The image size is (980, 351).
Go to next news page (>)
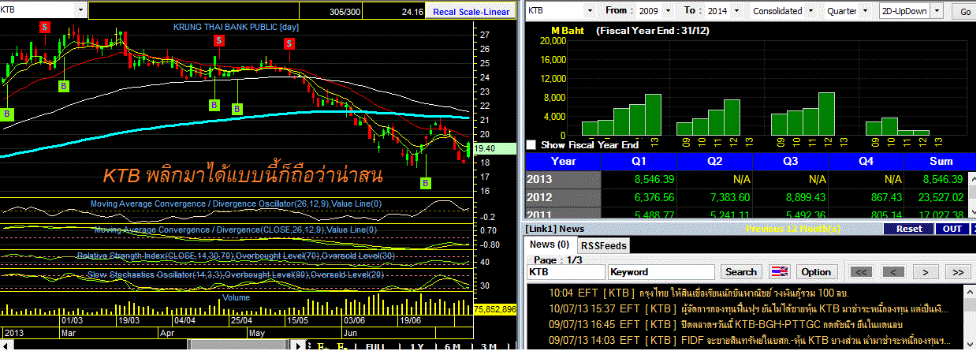point(924,272)
